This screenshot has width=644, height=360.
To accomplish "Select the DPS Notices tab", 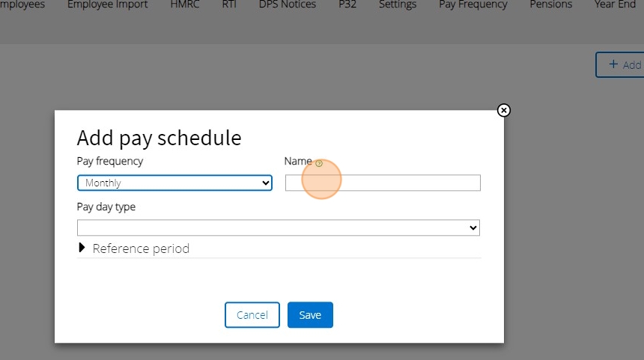I will [x=287, y=4].
